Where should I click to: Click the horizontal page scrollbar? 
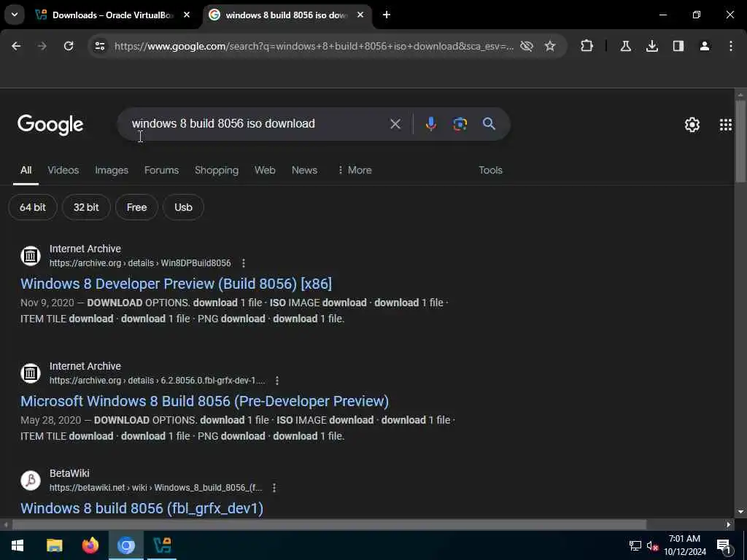click(x=329, y=525)
